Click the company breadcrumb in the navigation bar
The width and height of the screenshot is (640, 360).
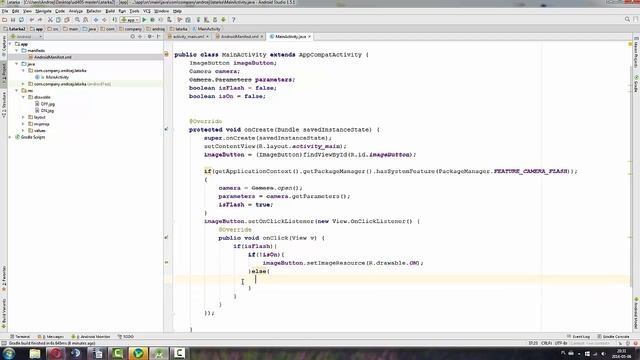130,29
